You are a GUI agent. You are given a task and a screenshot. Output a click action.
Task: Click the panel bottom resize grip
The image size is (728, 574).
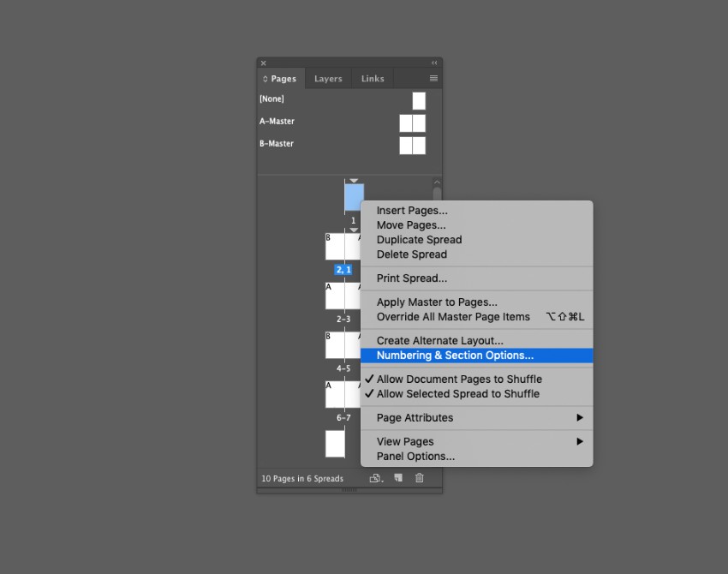point(349,490)
